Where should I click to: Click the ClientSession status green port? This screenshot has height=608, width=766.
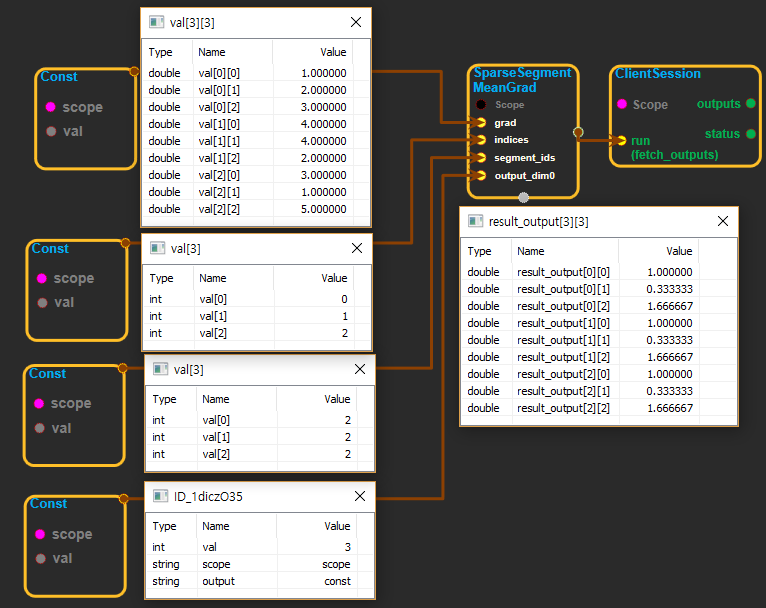click(x=750, y=134)
